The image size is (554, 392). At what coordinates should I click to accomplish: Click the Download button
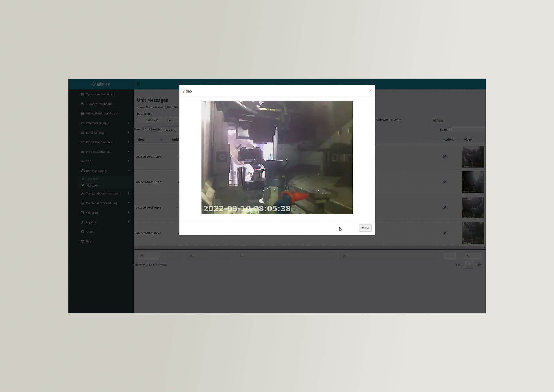point(170,130)
